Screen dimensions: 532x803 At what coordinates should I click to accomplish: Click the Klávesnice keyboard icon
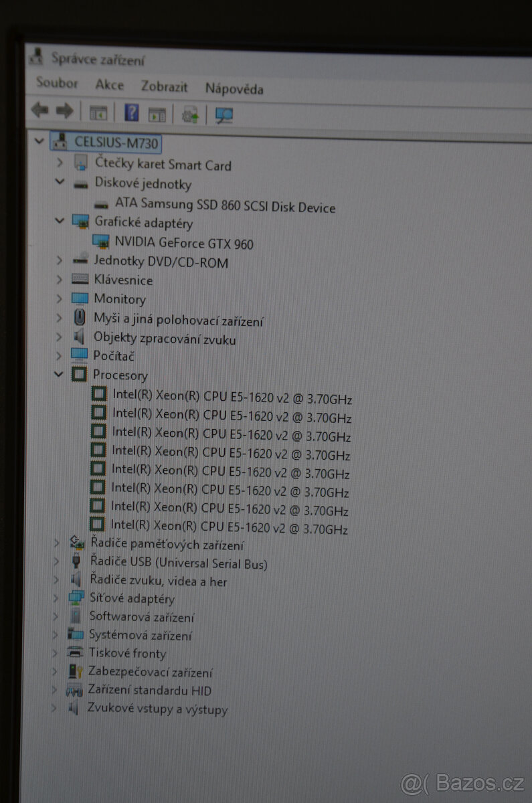click(80, 279)
